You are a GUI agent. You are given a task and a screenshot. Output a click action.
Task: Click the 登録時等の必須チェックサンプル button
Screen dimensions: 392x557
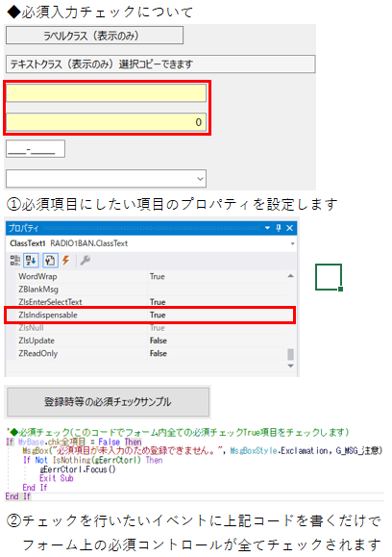[x=108, y=402]
